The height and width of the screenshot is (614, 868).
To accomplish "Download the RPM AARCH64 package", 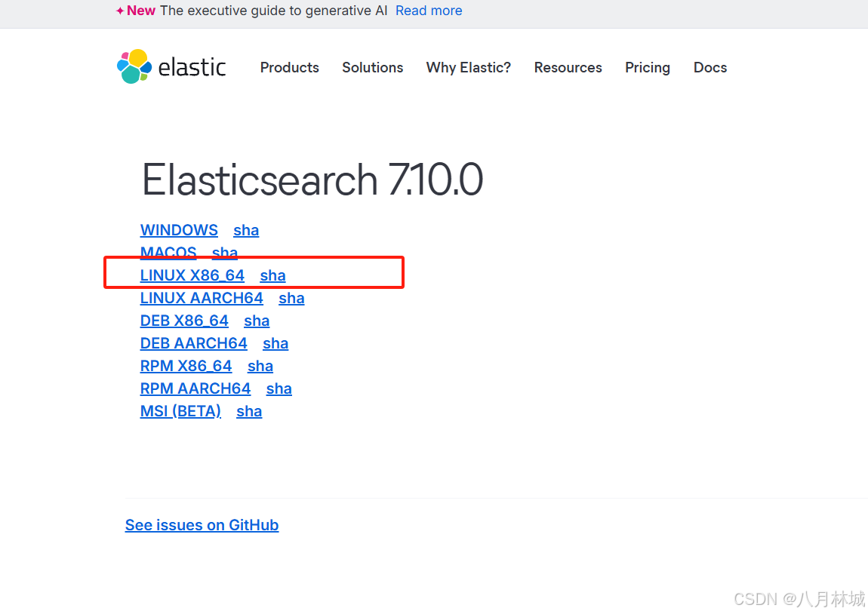I will (195, 389).
